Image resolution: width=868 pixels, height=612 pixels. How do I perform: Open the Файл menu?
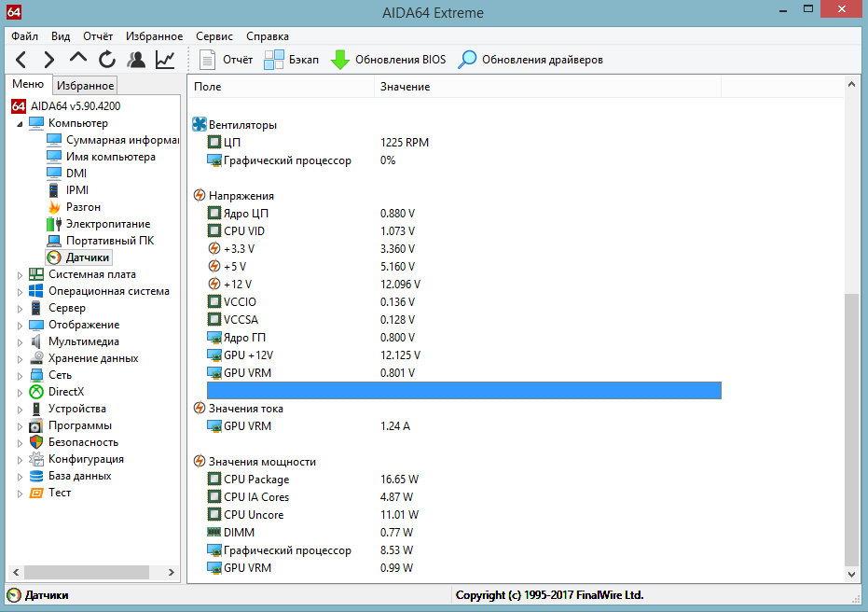tap(24, 36)
